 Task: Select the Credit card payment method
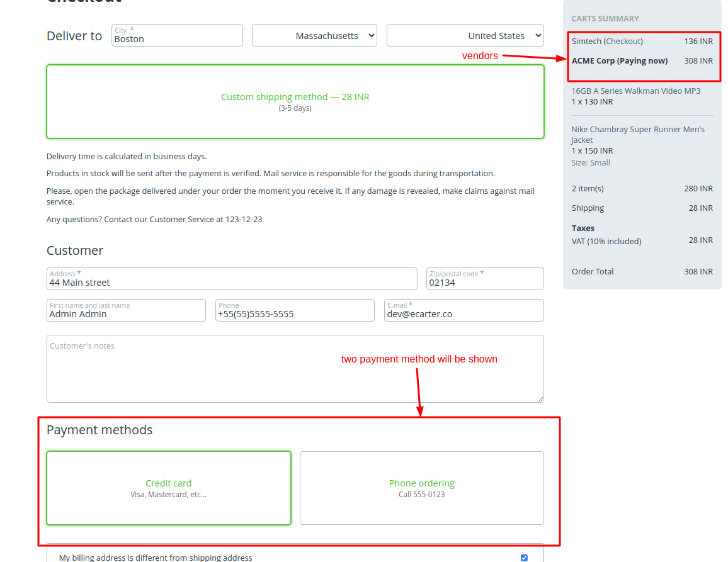(x=169, y=488)
